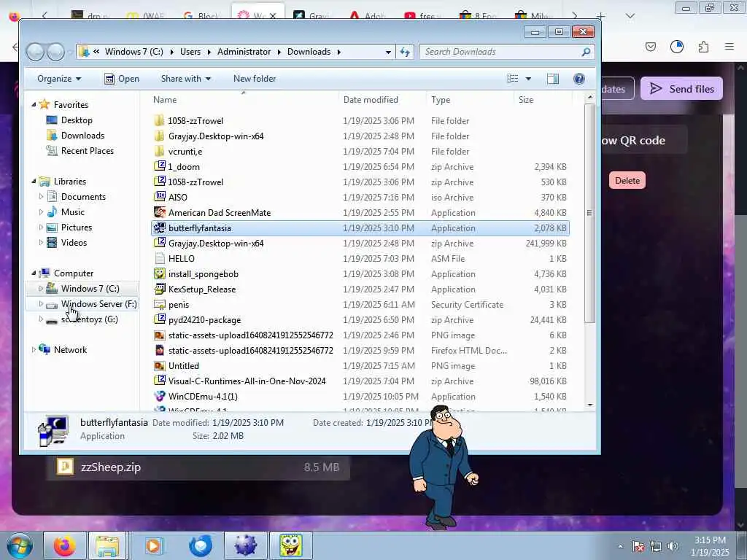747x560 pixels.
Task: Click the file list vertical scrollbar
Action: coord(589,213)
